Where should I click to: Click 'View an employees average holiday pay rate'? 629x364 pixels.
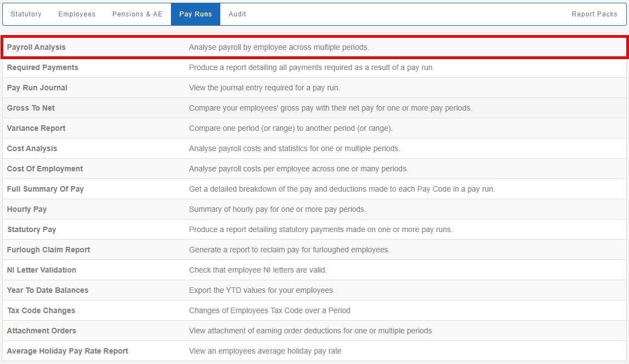pyautogui.click(x=265, y=351)
